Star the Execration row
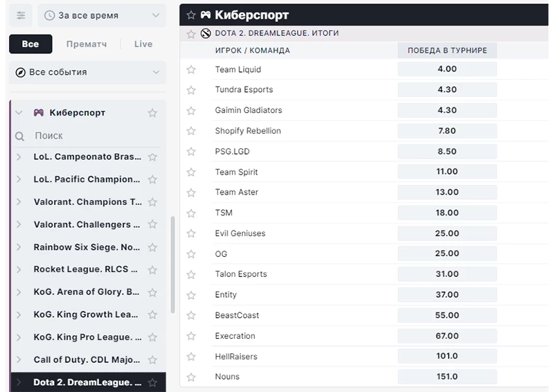Screen dimensions: 554x392 [191, 336]
